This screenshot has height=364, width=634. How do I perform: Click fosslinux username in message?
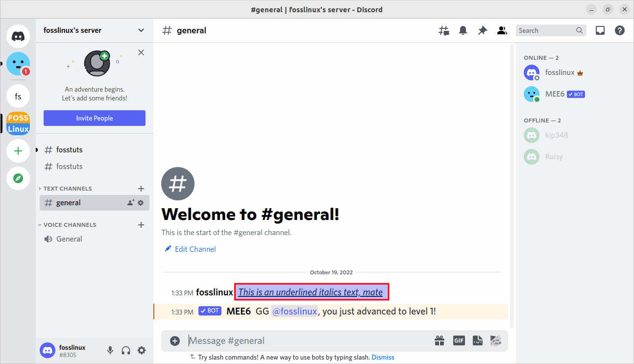tap(215, 292)
